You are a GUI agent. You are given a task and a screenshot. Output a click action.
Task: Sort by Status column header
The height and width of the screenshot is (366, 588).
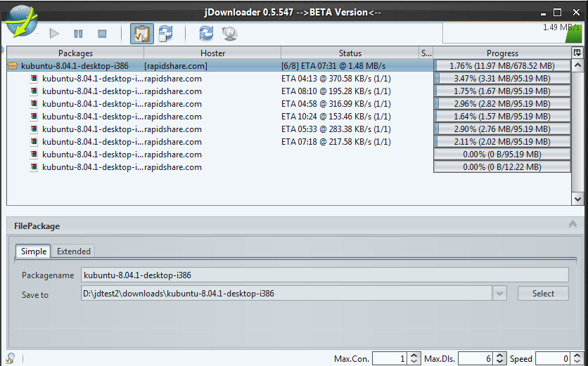[350, 53]
